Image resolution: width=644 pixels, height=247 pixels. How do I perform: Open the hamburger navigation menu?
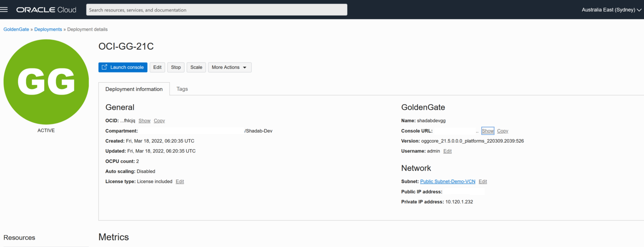[x=5, y=10]
